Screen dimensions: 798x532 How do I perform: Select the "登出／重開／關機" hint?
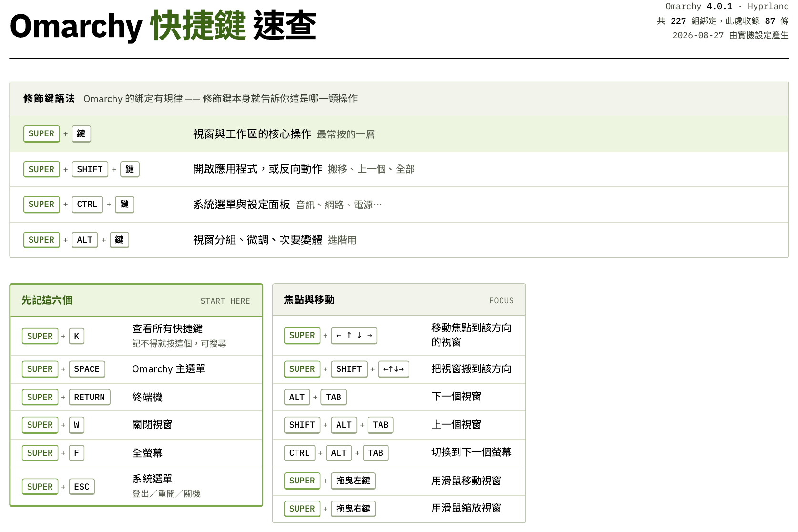166,494
